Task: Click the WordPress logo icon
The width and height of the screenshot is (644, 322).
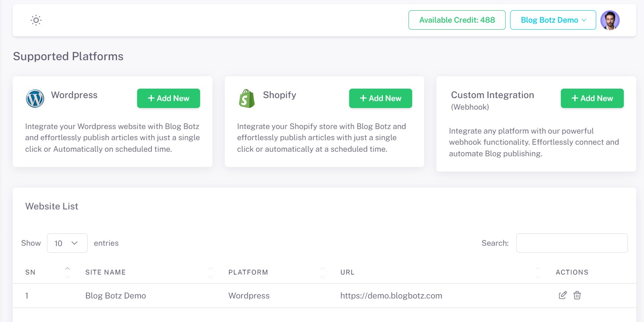Action: (x=35, y=99)
